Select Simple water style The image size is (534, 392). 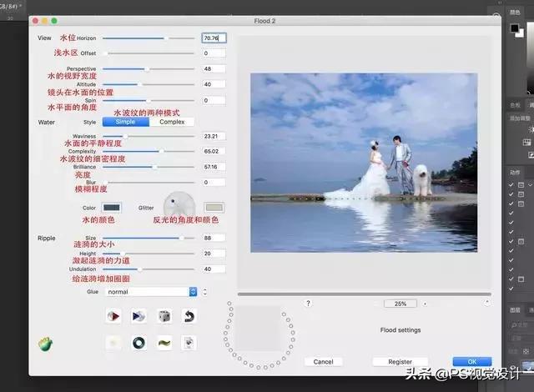126,122
